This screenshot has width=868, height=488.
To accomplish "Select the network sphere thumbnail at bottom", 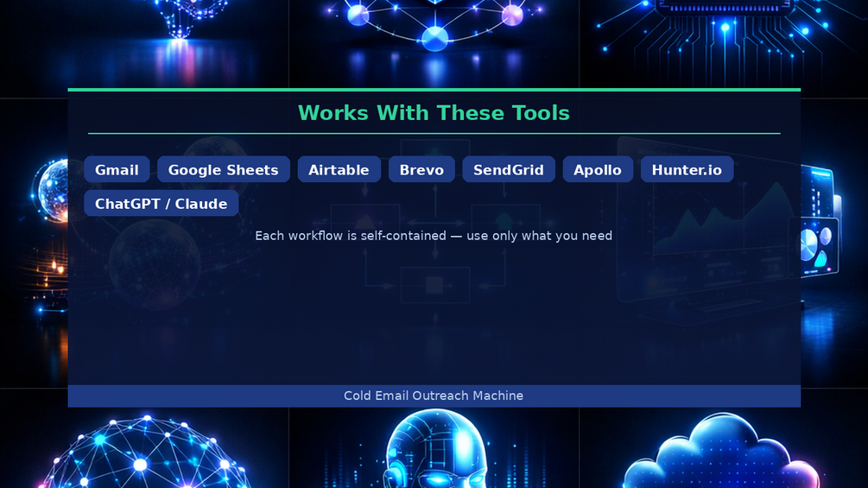I will click(x=144, y=448).
